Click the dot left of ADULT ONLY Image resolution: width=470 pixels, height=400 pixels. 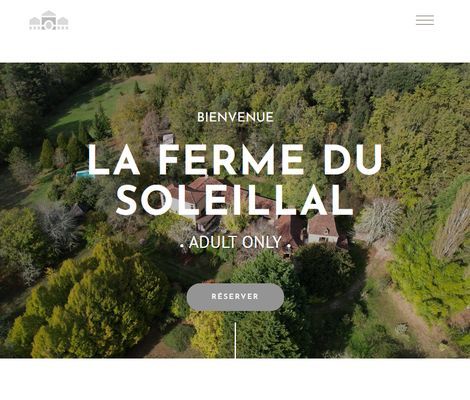tap(182, 246)
